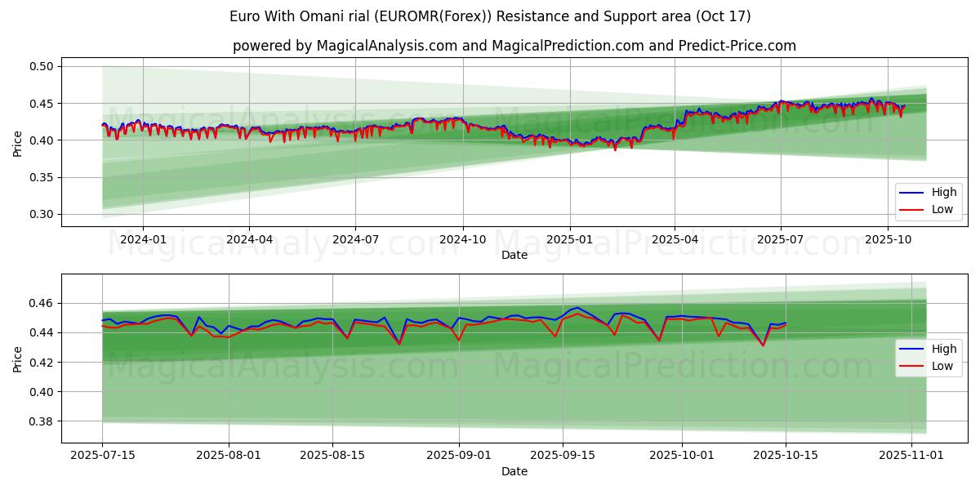Click the Date x-axis label of lower chart
980x490 pixels.
click(x=514, y=471)
